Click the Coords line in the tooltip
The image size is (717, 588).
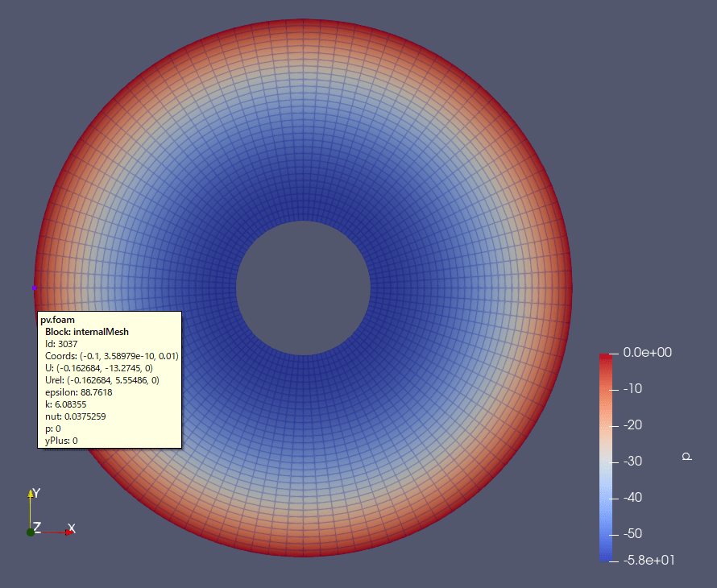click(111, 356)
